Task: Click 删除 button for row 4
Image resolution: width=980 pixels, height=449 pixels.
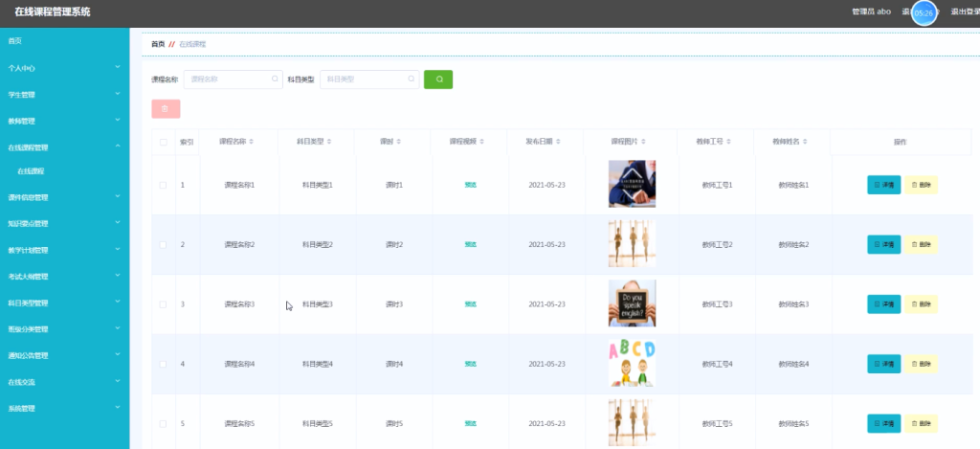Action: pos(922,364)
